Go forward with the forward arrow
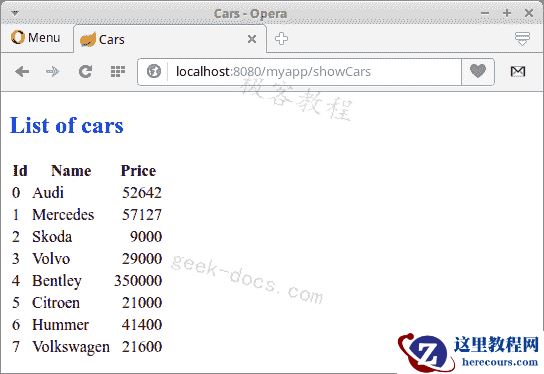This screenshot has height=374, width=544. coord(52,71)
